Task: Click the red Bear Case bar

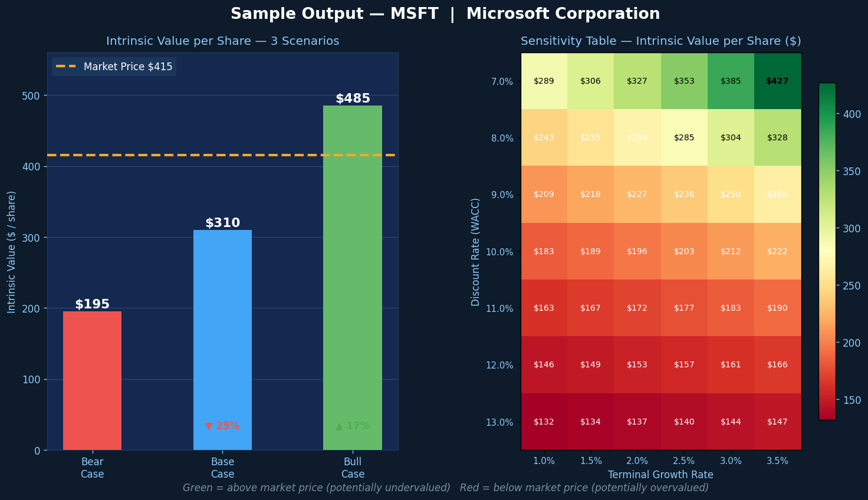Action: click(x=92, y=380)
